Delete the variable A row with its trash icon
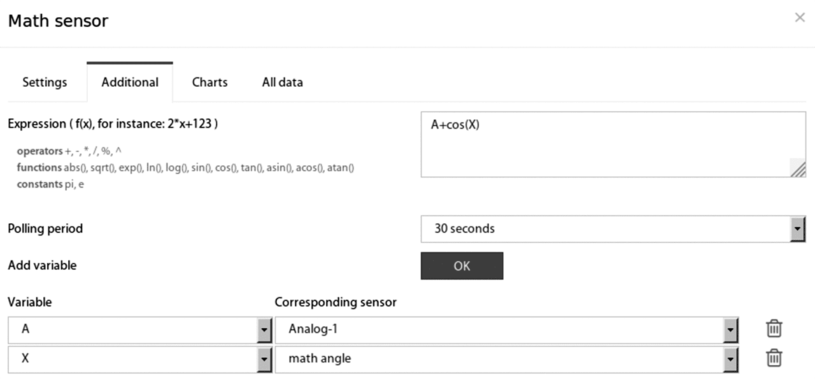This screenshot has width=815, height=379. (774, 329)
